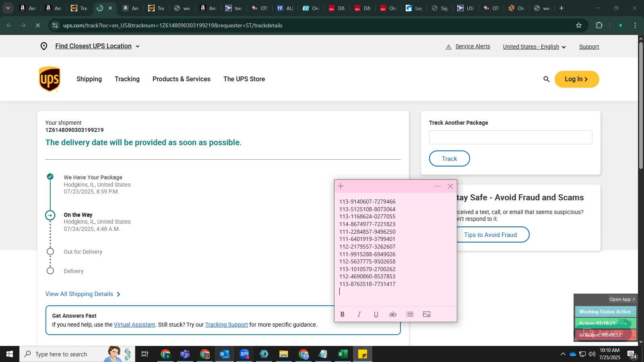Click order number 113-8763518-7731417 in note

tap(367, 284)
